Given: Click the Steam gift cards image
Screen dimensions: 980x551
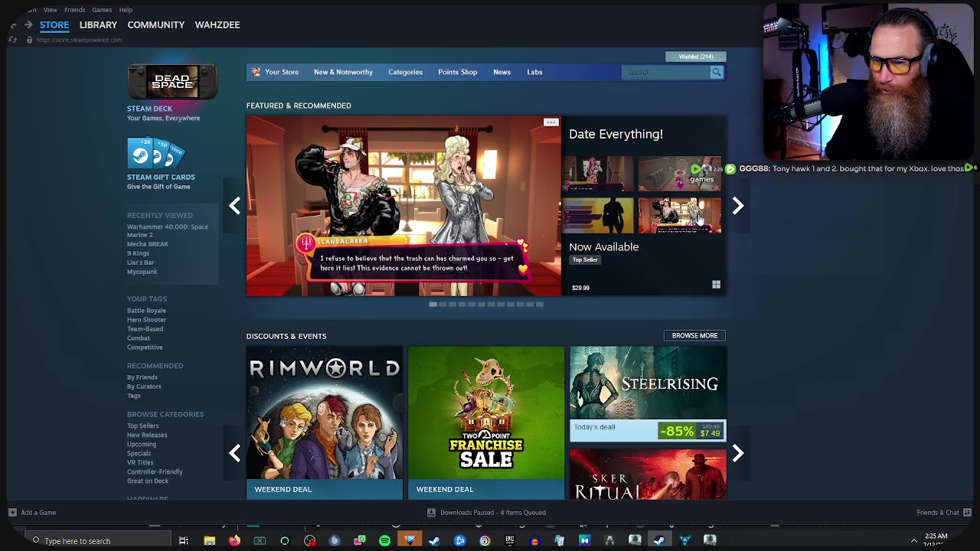Looking at the screenshot, I should click(x=155, y=152).
